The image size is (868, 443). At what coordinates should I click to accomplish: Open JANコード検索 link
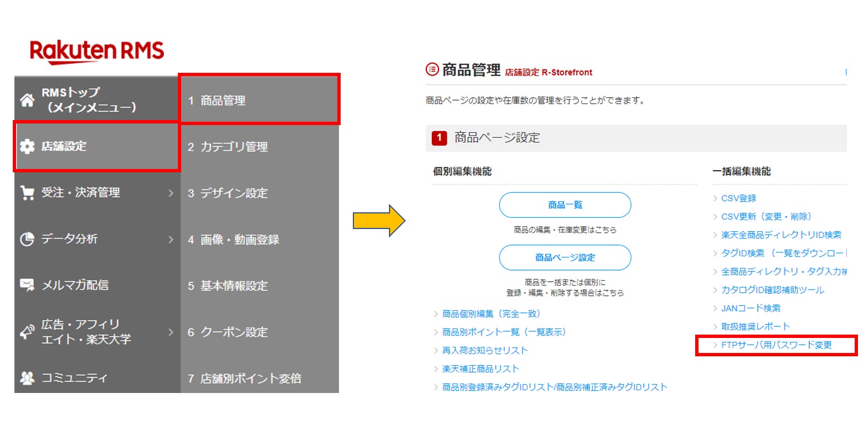pos(751,308)
